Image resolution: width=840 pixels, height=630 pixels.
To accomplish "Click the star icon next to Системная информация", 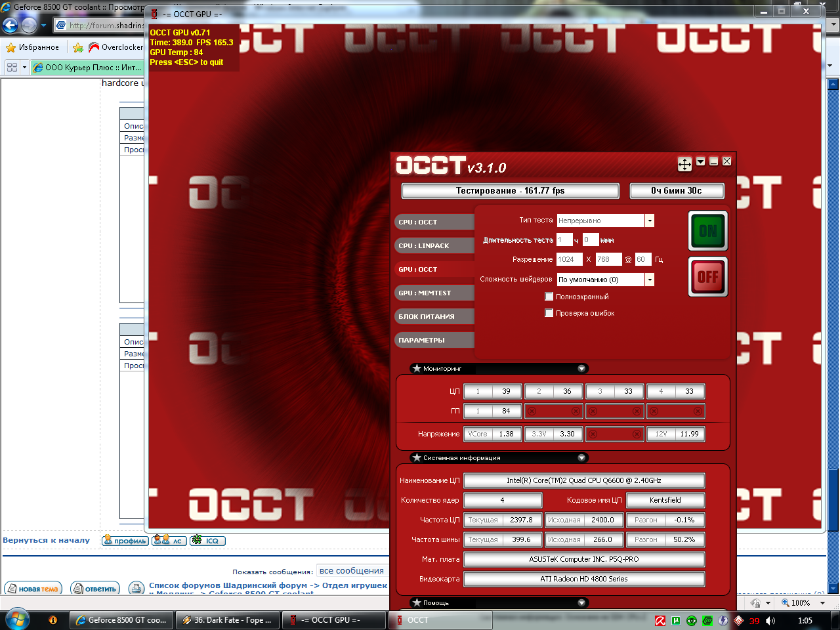I will pyautogui.click(x=416, y=457).
